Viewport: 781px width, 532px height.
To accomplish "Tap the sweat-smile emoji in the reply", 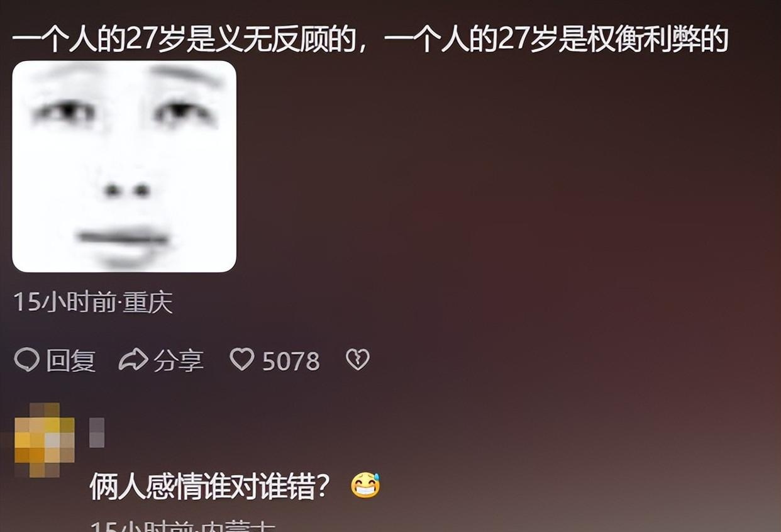I will tap(365, 485).
